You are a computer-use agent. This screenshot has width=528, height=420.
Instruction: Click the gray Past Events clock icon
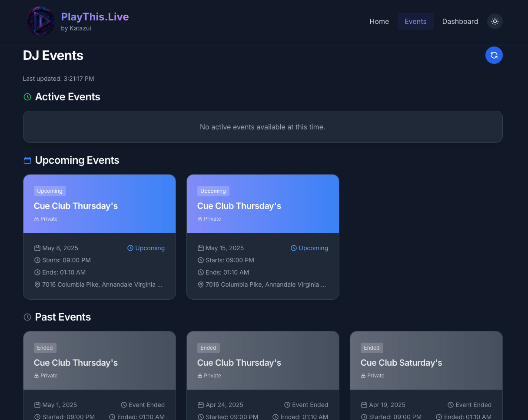(27, 317)
